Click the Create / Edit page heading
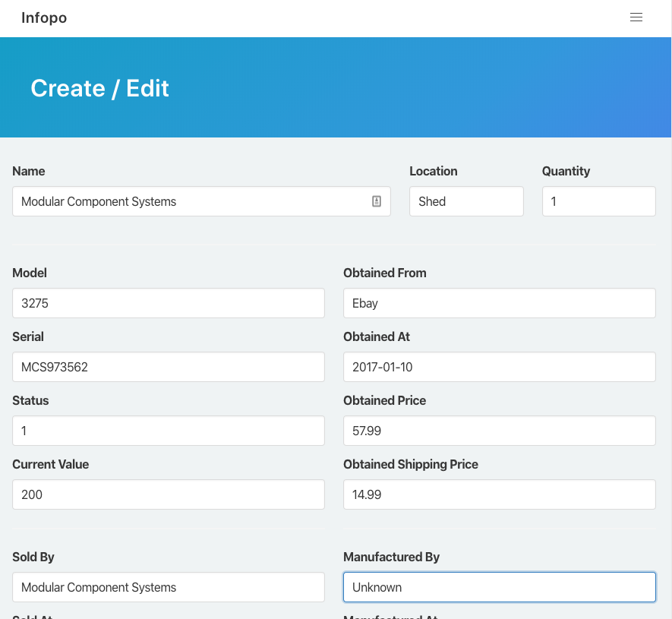The width and height of the screenshot is (672, 619). (x=99, y=88)
